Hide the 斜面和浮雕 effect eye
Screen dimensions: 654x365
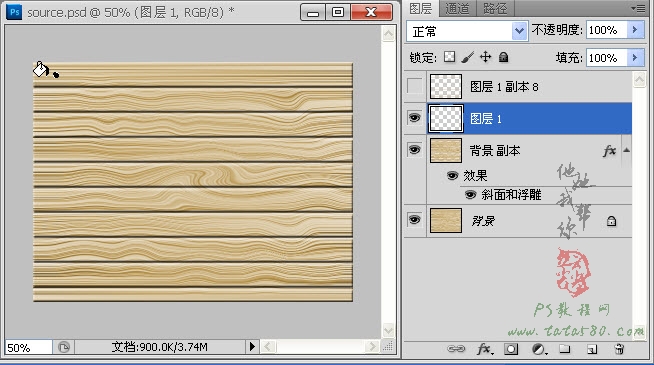pos(470,194)
